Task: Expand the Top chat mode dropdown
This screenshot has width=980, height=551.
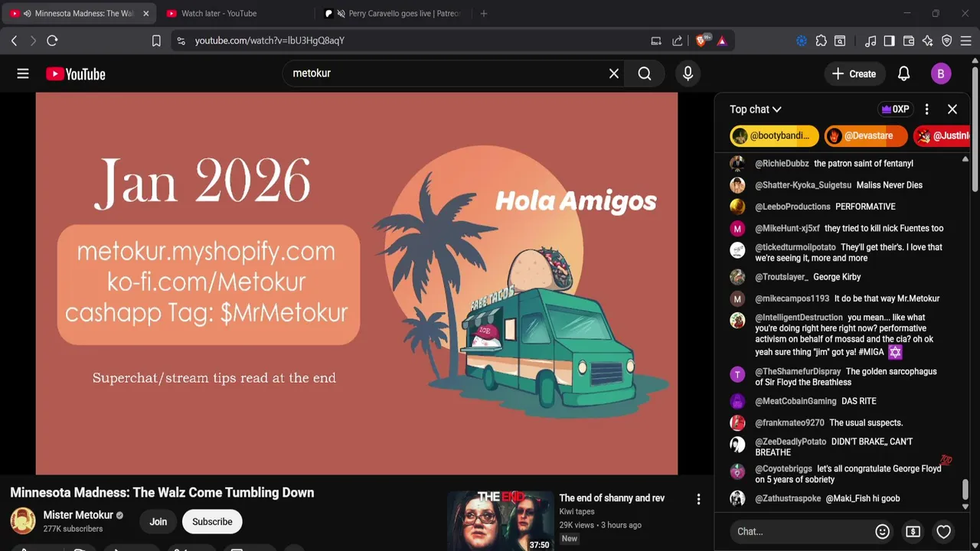Action: (x=755, y=109)
